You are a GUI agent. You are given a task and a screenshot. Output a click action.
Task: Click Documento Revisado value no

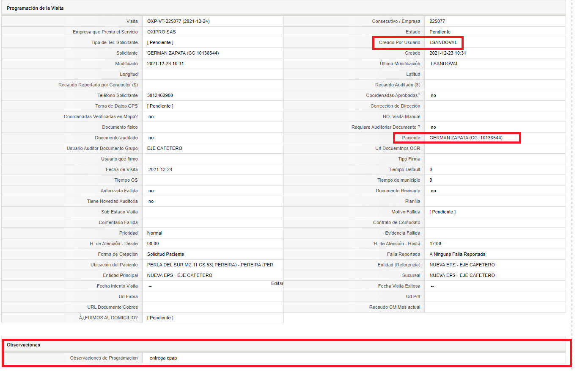tap(433, 191)
